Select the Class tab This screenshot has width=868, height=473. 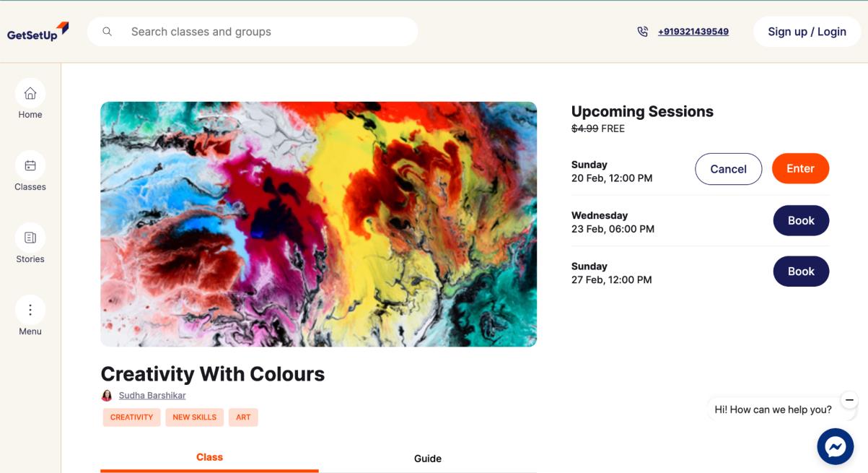(209, 457)
